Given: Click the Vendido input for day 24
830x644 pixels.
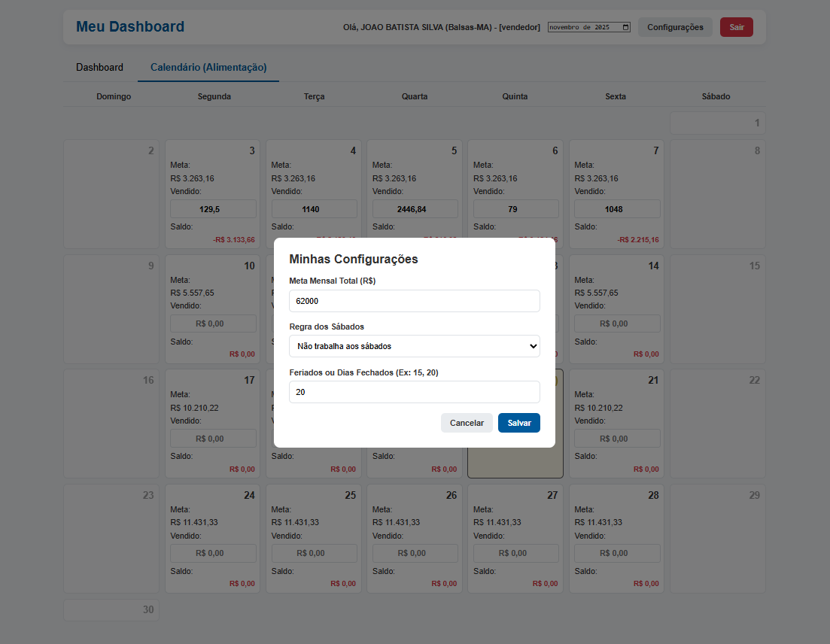Looking at the screenshot, I should coord(213,553).
